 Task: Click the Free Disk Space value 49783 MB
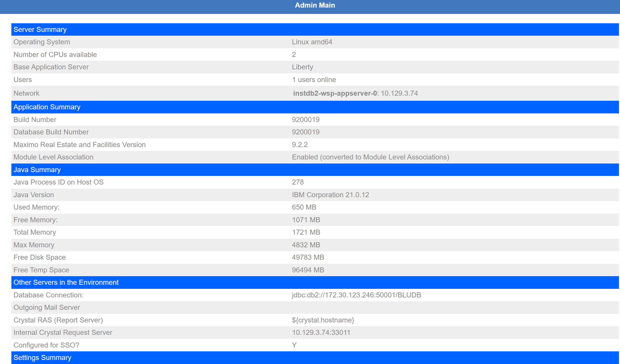tap(308, 257)
